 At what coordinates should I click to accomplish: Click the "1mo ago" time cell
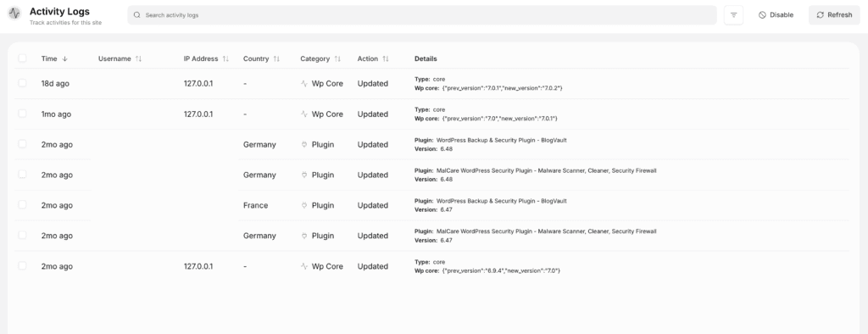click(x=57, y=114)
